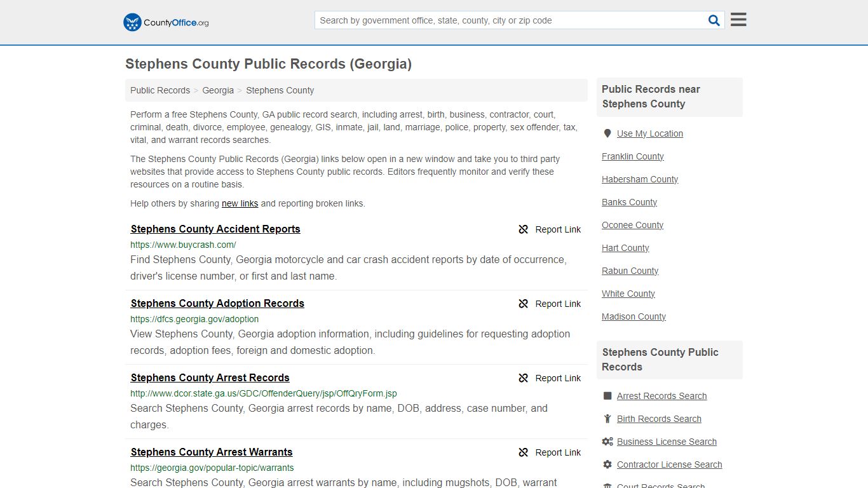The width and height of the screenshot is (868, 488).
Task: Open Contractor License Search link
Action: 670,464
